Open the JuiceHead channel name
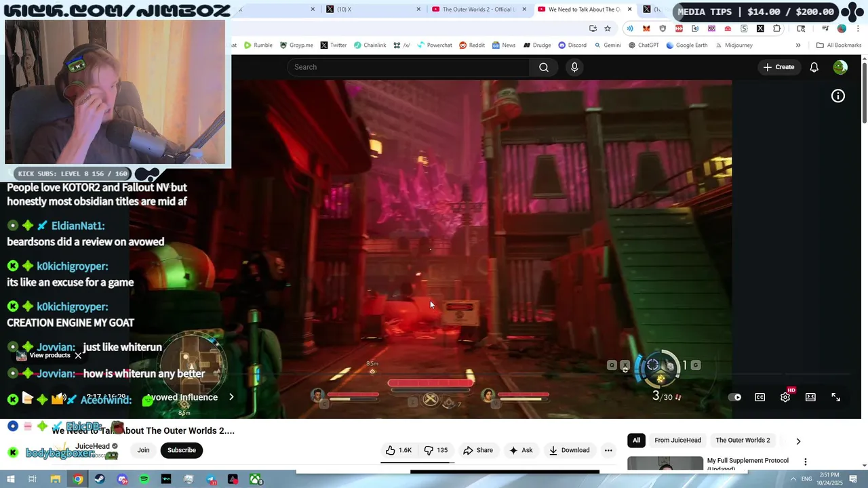 92,446
